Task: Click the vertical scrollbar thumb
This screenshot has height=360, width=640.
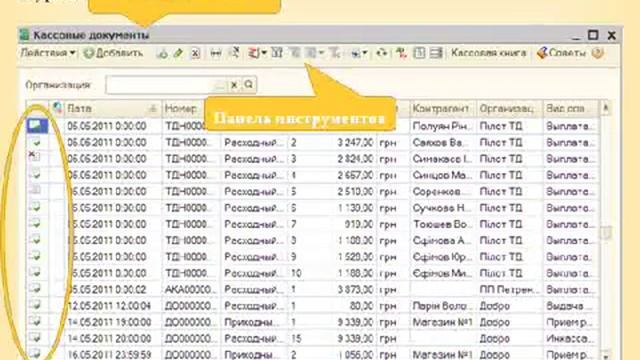Action: pyautogui.click(x=606, y=233)
